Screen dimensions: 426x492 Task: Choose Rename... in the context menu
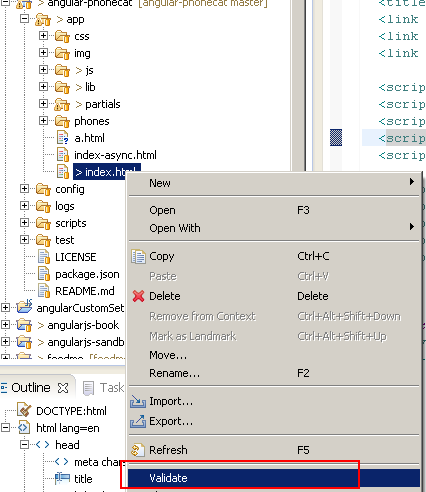(x=274, y=373)
